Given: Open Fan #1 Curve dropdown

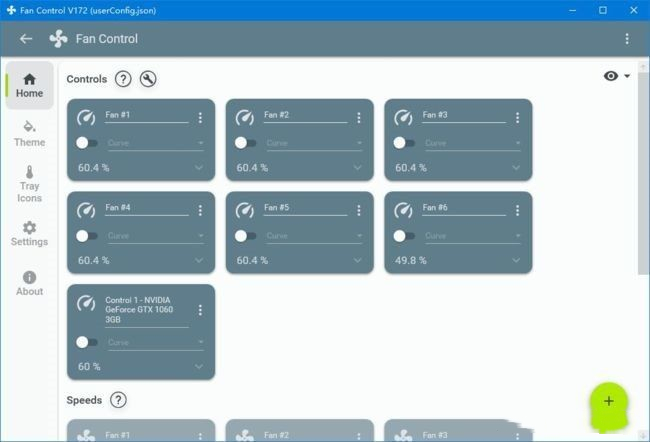Looking at the screenshot, I should pos(155,143).
